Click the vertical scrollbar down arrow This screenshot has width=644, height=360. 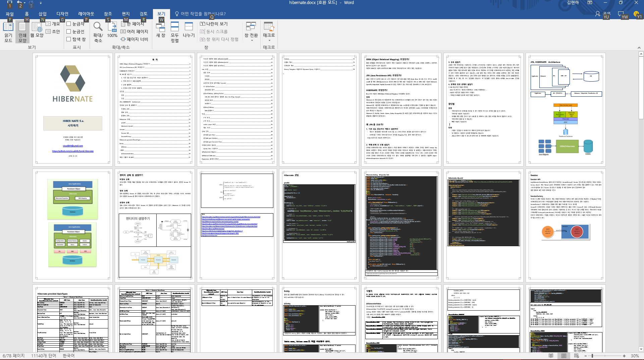click(641, 349)
